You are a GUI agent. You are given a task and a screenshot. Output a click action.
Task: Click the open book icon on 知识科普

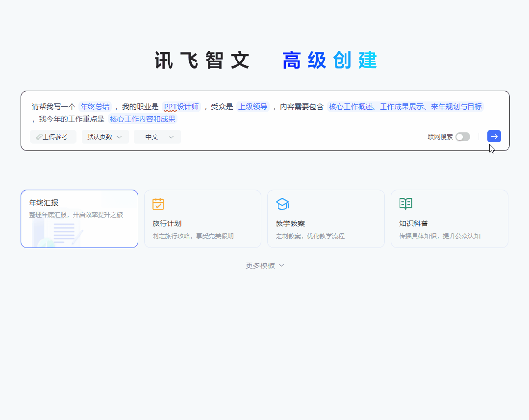(x=405, y=204)
